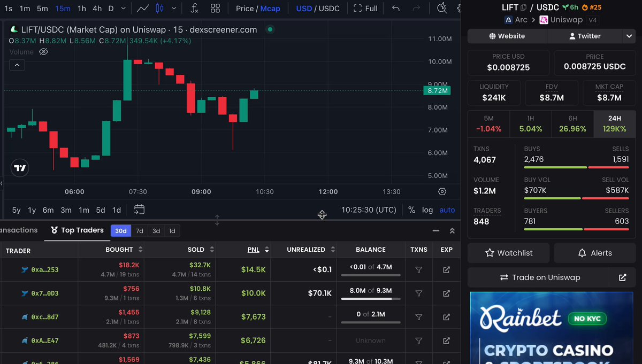Open chart settings hexagon icon
Screen dimensions: 642x364
click(x=442, y=191)
